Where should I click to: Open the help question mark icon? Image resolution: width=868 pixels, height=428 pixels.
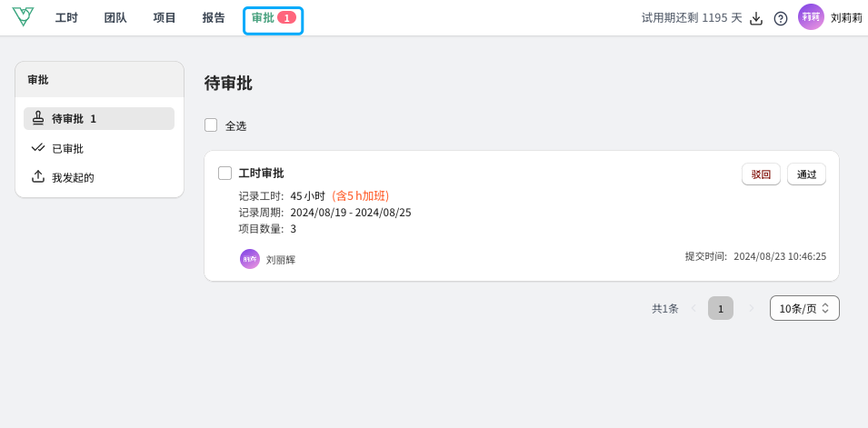tap(781, 18)
